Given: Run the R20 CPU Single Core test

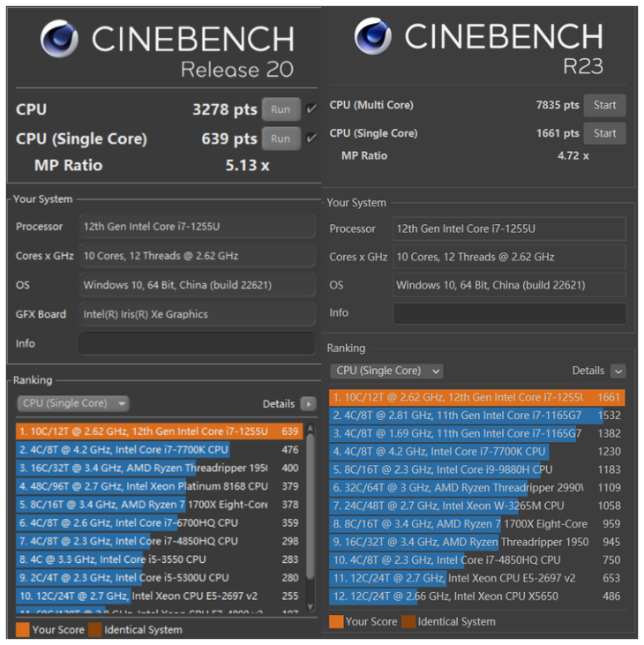Looking at the screenshot, I should (281, 139).
